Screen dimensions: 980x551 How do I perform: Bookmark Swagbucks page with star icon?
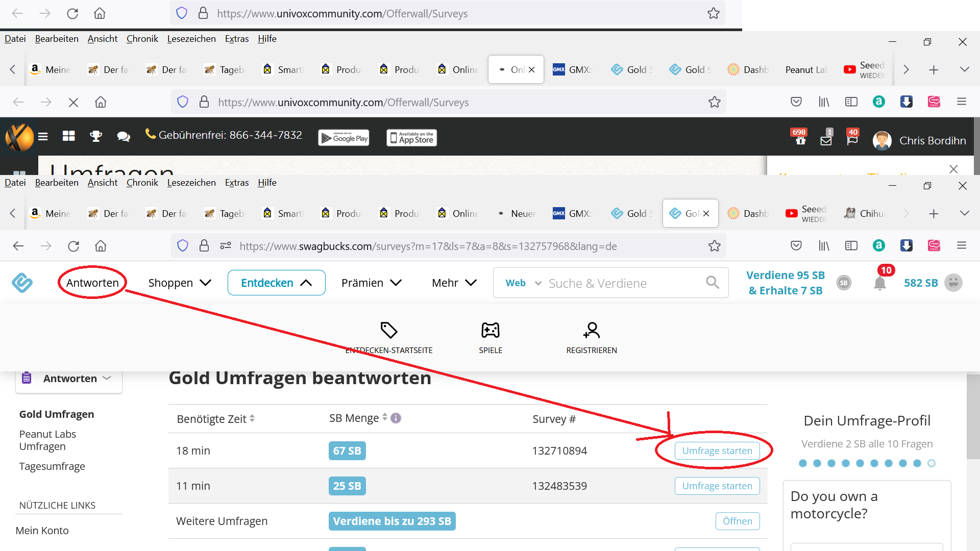coord(714,246)
